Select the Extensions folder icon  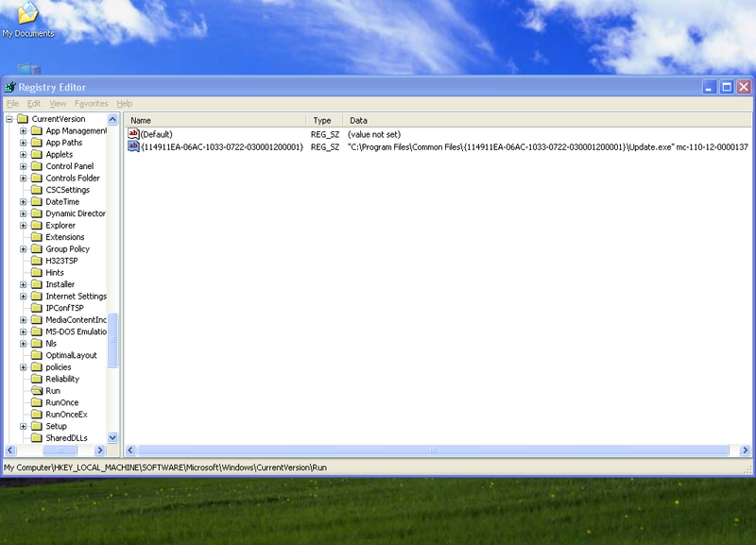pyautogui.click(x=37, y=237)
